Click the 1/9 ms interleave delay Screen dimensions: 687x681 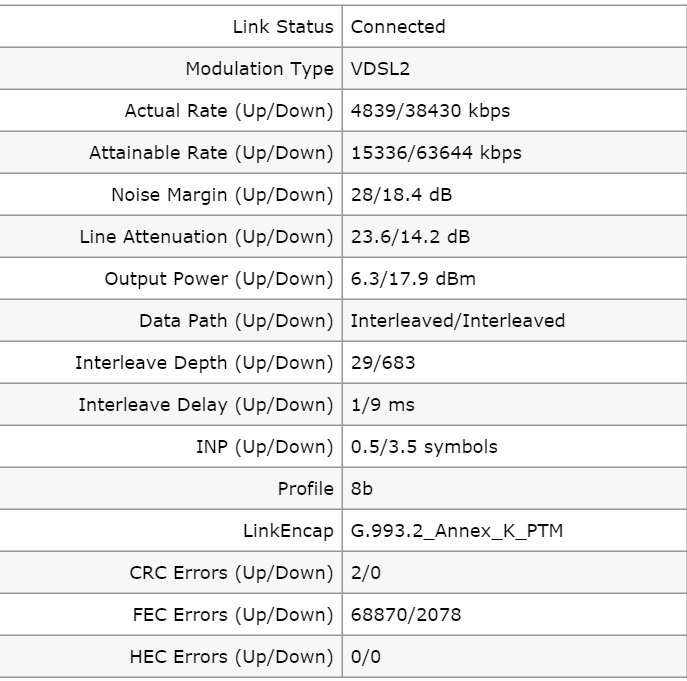click(x=382, y=405)
